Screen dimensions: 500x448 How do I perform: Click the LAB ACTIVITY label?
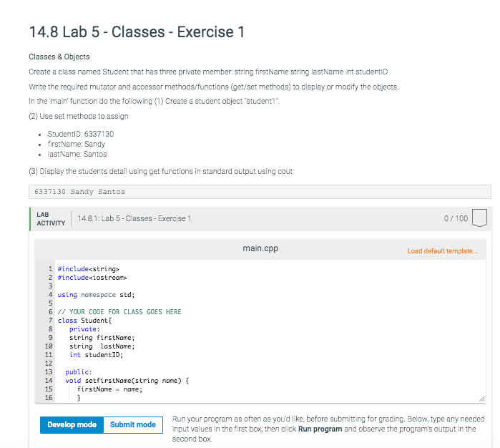pyautogui.click(x=51, y=219)
